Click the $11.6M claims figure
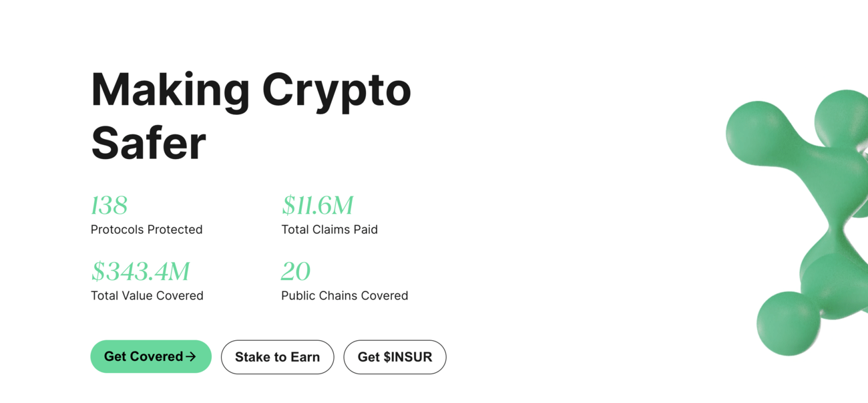The width and height of the screenshot is (868, 403). [x=317, y=206]
